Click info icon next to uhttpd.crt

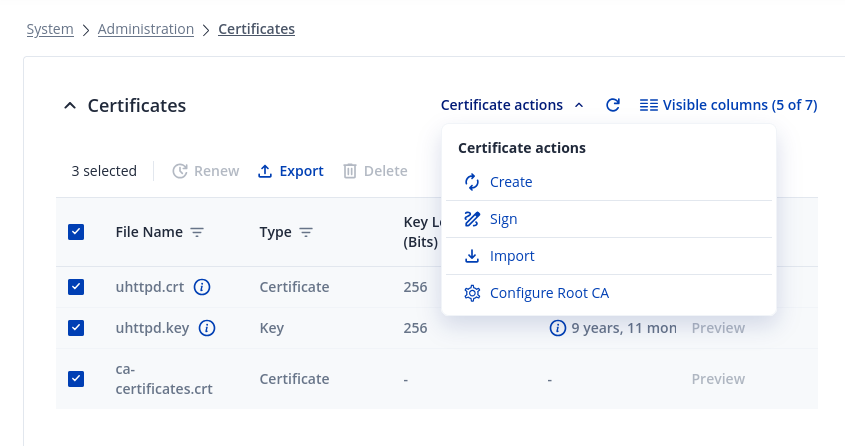[x=202, y=287]
